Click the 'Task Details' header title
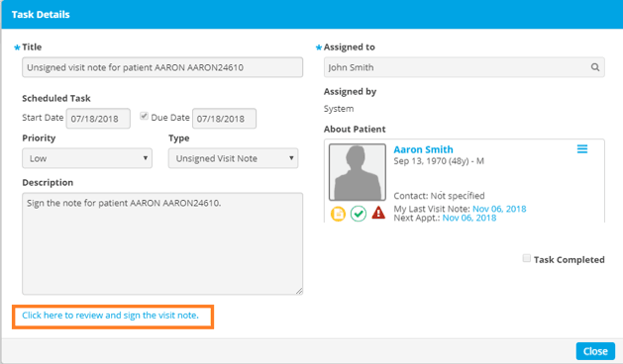 click(41, 15)
